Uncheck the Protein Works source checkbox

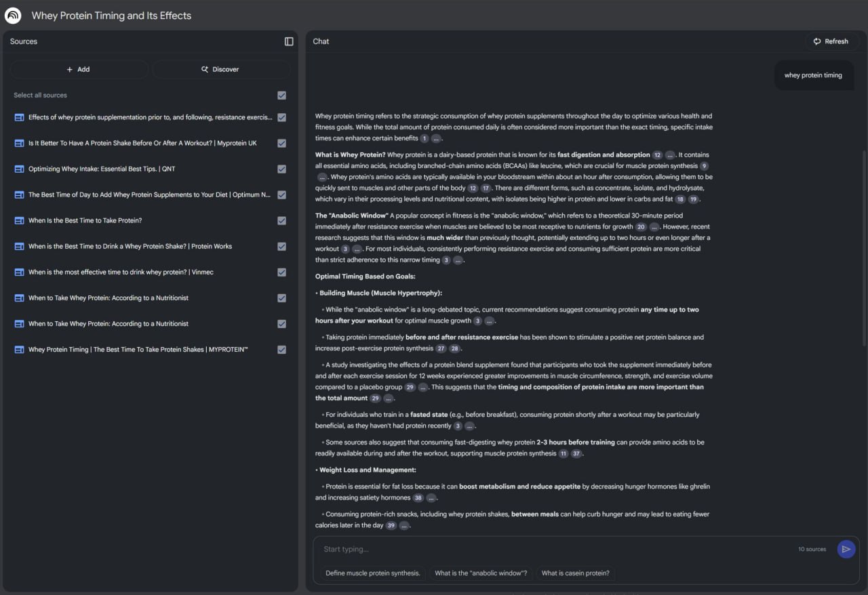pyautogui.click(x=282, y=247)
